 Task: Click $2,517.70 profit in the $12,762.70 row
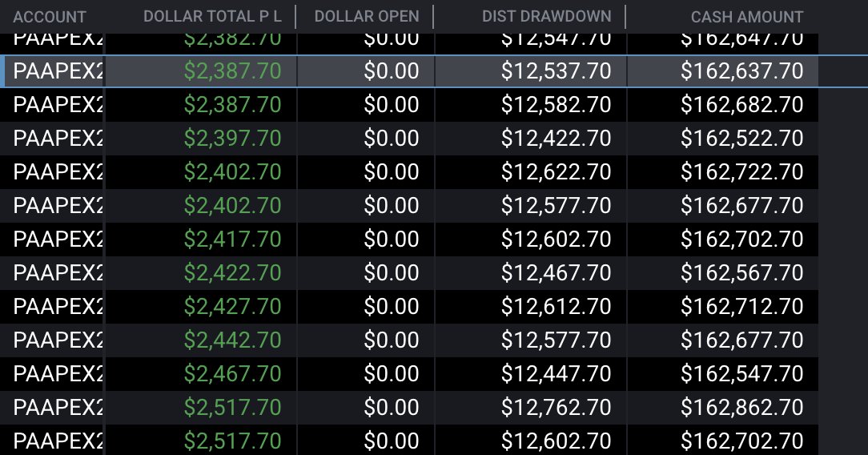232,408
